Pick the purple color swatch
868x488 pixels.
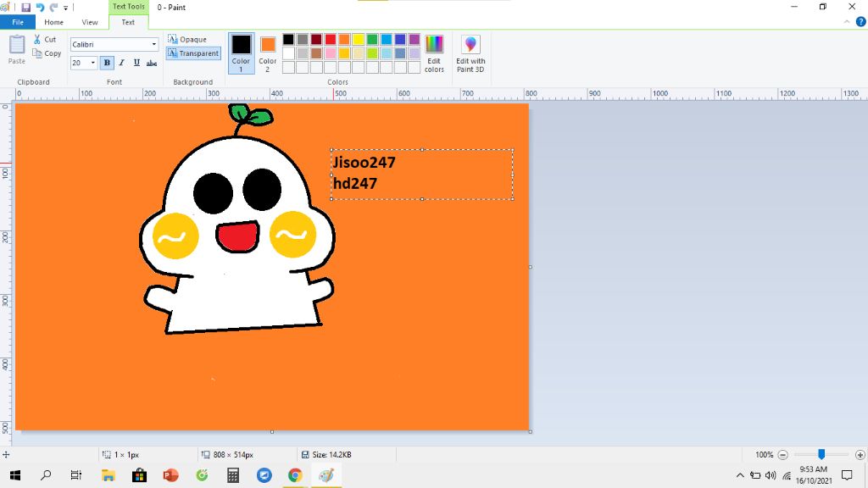point(414,39)
